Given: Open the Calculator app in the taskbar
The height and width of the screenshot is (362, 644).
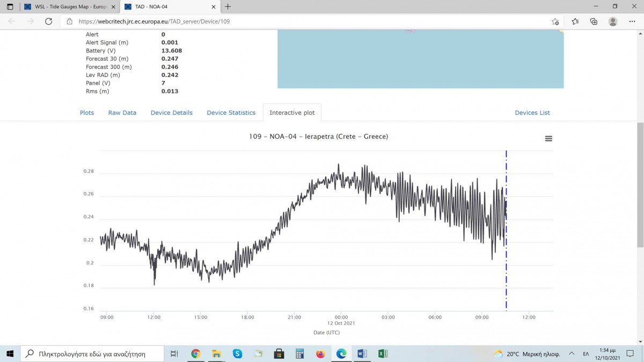Looking at the screenshot, I should tap(299, 354).
